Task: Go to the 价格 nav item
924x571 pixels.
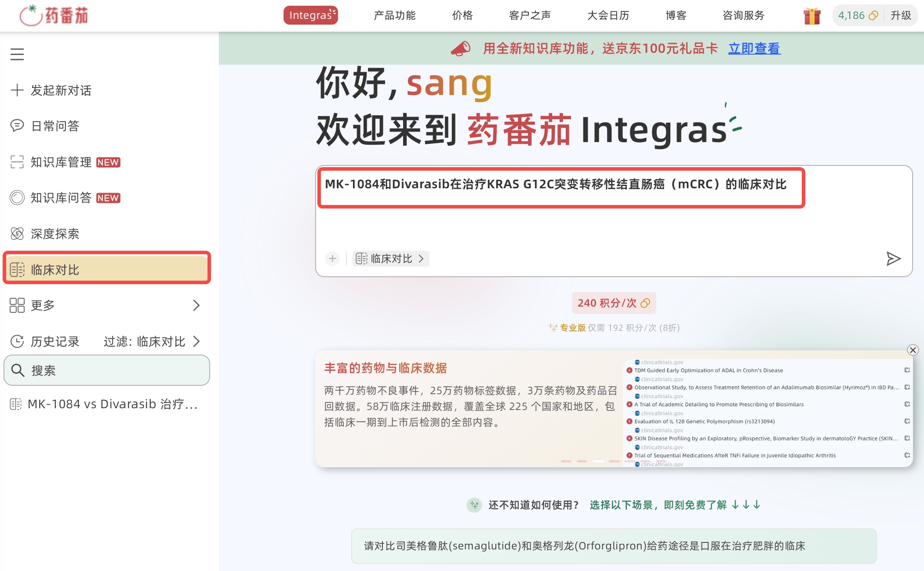Action: coord(462,15)
